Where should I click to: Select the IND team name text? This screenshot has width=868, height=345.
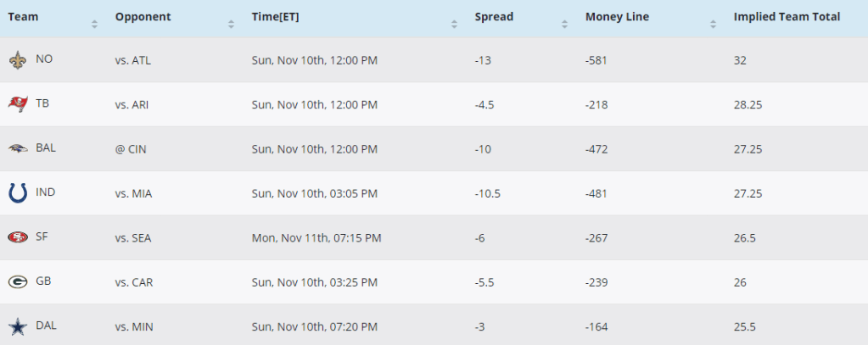click(x=46, y=192)
